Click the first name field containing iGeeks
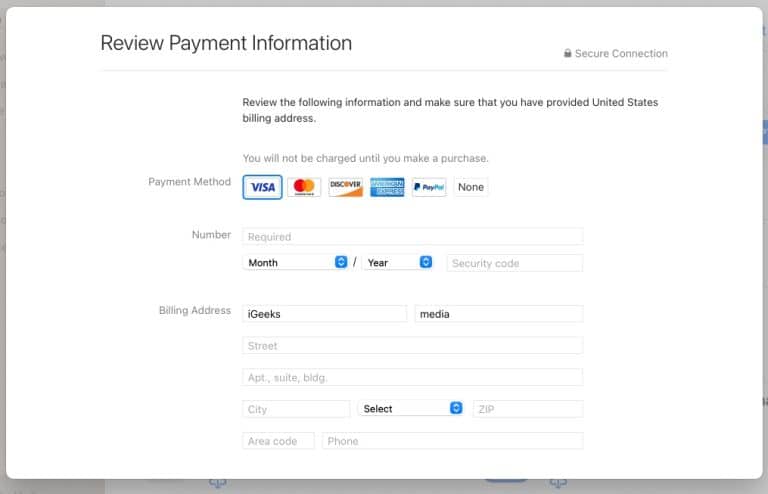 (324, 314)
